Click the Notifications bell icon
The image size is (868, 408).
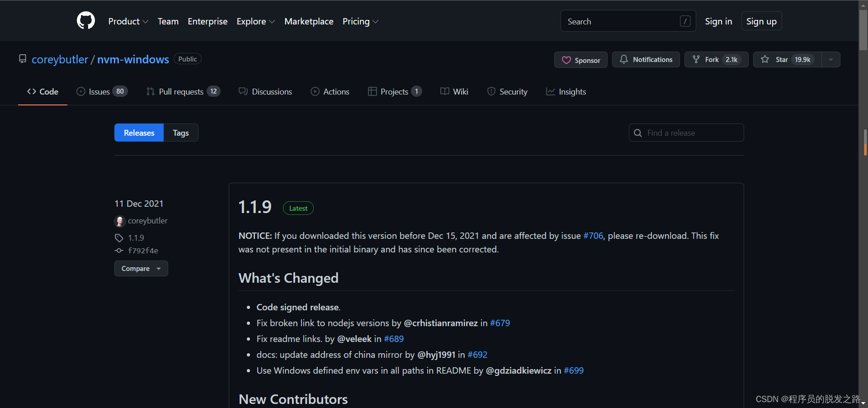pos(623,59)
